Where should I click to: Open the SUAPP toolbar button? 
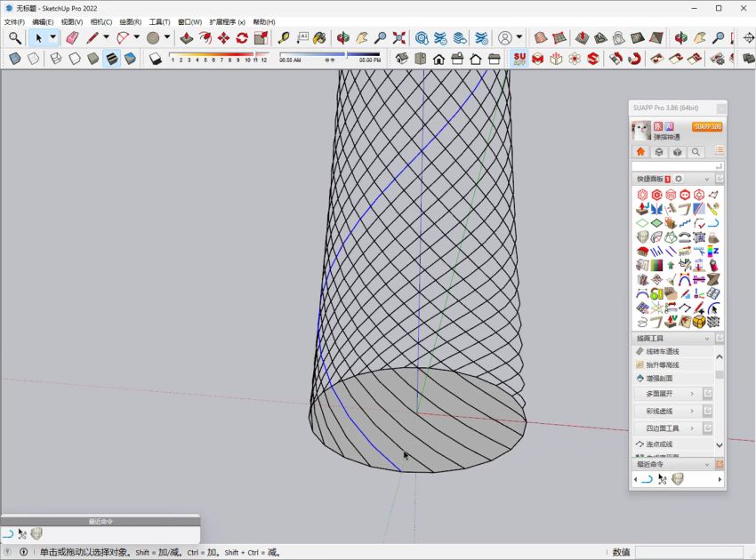519,59
